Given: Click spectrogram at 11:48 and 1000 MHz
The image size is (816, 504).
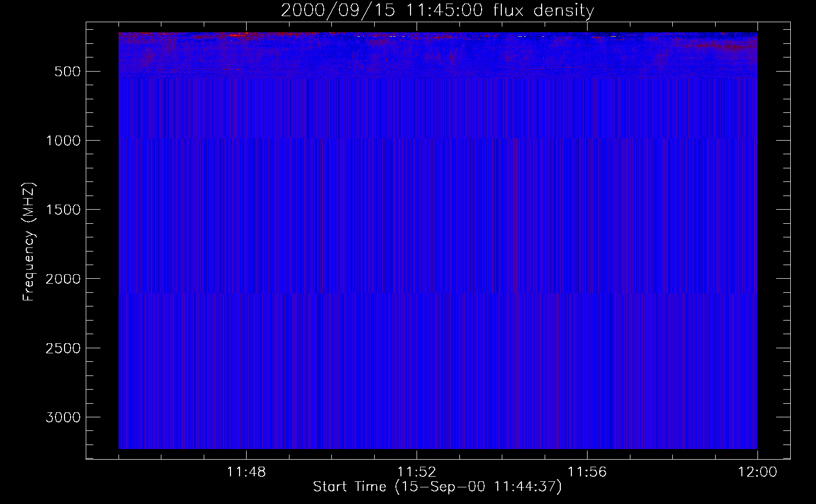Looking at the screenshot, I should click(x=246, y=140).
